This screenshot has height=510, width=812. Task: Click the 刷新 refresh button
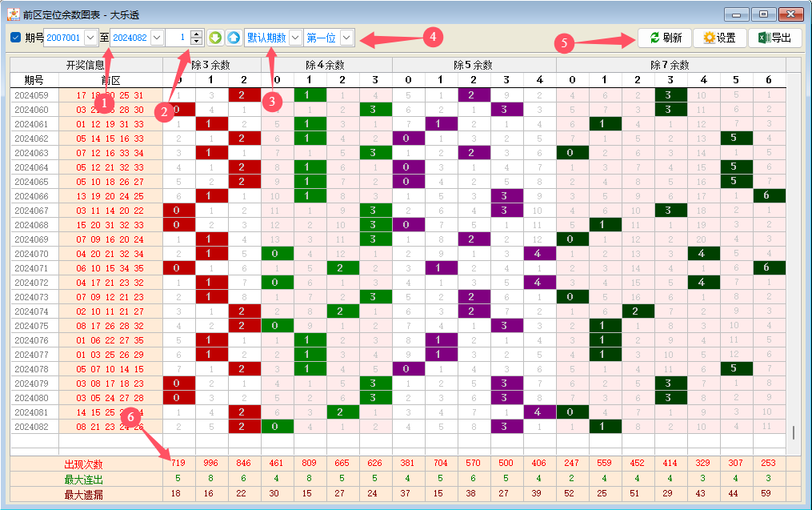[666, 38]
